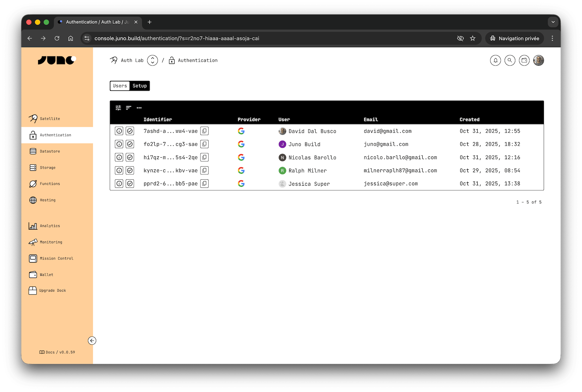Open the notifications bell icon

point(495,60)
